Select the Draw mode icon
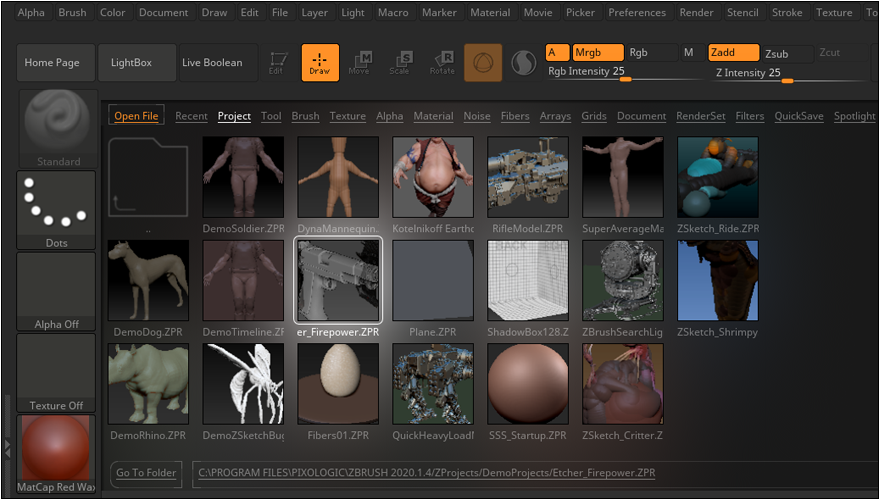Image resolution: width=880 pixels, height=500 pixels. pos(320,62)
